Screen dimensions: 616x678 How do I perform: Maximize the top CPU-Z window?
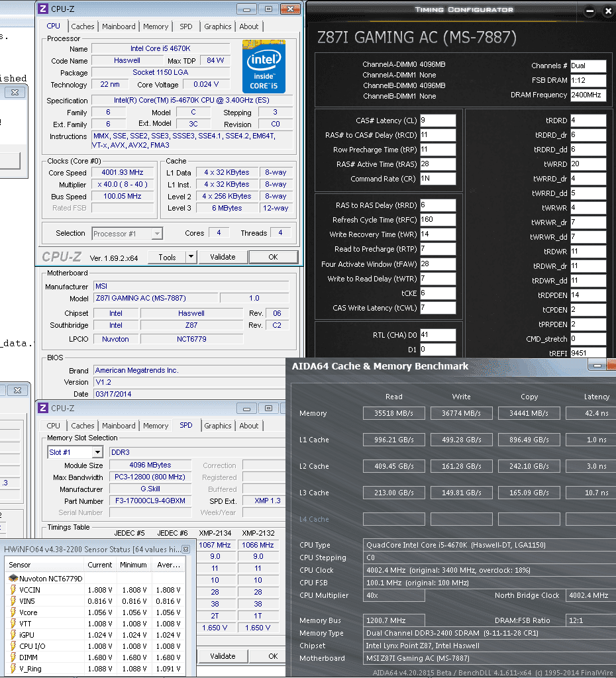[x=268, y=9]
